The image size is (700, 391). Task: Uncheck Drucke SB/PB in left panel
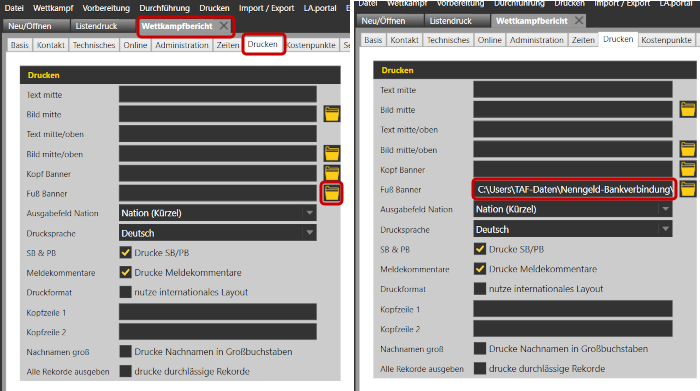point(125,253)
